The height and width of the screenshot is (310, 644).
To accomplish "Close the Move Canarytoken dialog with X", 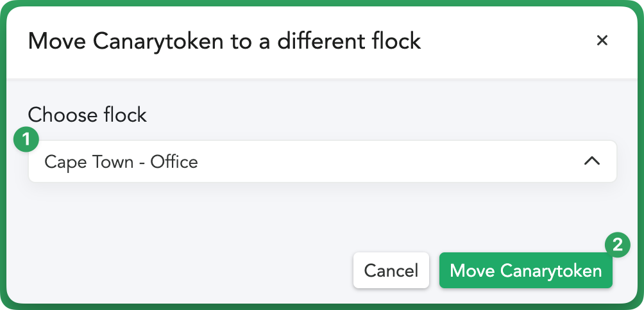I will tap(602, 40).
